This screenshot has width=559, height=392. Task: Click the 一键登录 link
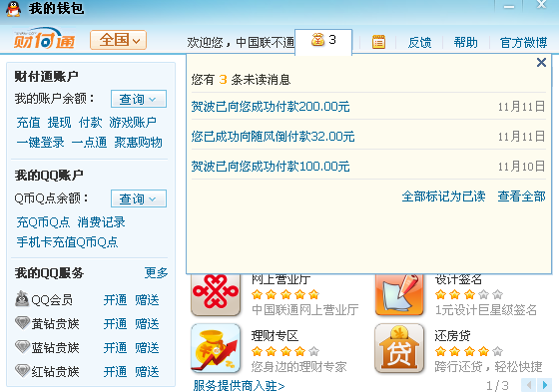click(x=40, y=143)
